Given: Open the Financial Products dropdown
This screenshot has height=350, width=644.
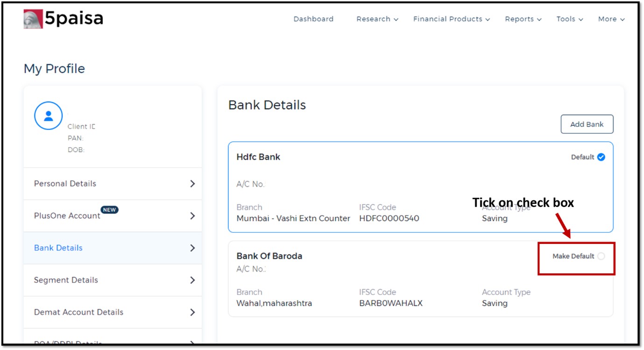Looking at the screenshot, I should coord(452,19).
